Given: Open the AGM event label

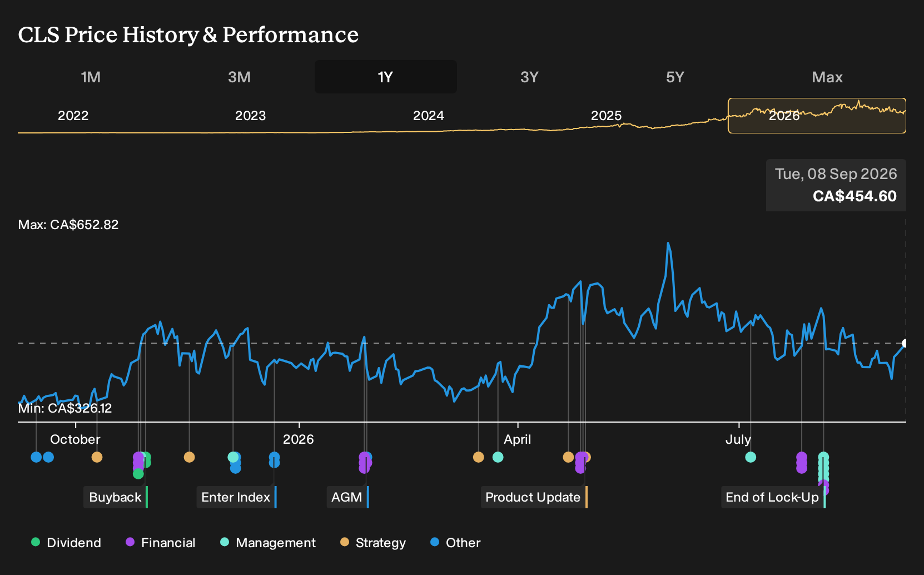Looking at the screenshot, I should 347,497.
